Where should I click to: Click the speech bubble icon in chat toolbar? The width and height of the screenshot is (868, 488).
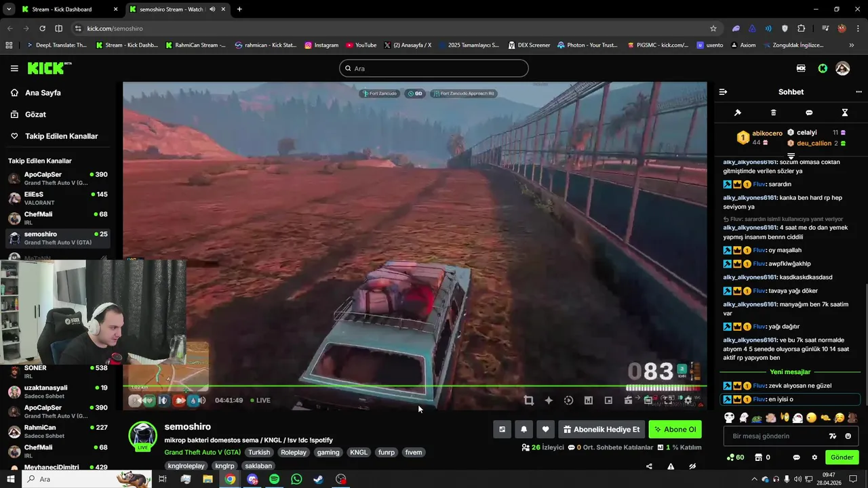809,113
